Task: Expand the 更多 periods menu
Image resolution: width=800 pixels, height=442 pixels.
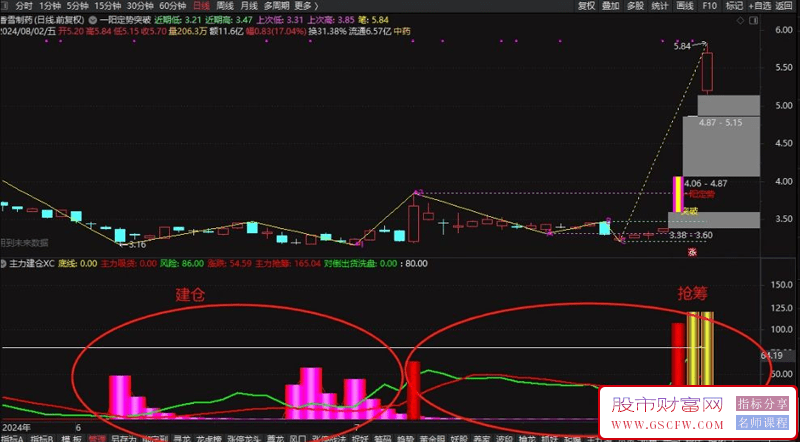Action: click(306, 6)
